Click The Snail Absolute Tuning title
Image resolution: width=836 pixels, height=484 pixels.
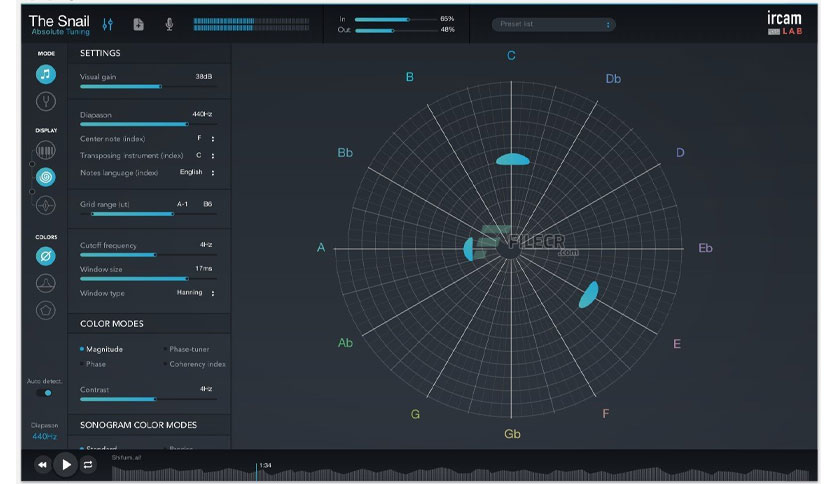59,25
